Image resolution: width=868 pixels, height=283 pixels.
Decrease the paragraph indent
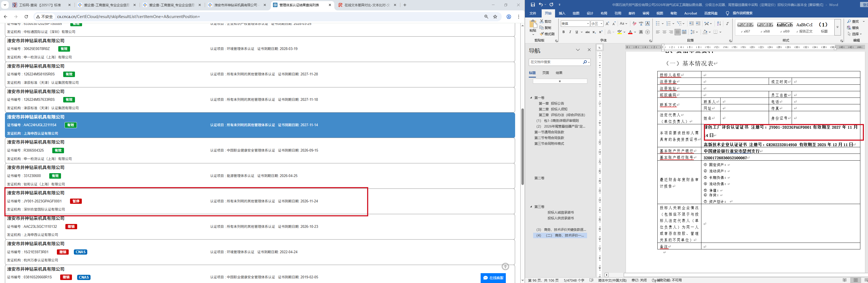point(692,23)
